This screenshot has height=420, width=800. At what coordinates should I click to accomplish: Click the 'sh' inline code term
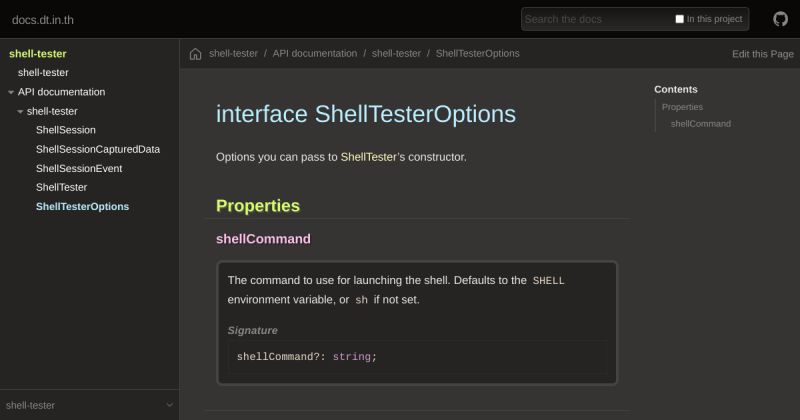pyautogui.click(x=361, y=300)
